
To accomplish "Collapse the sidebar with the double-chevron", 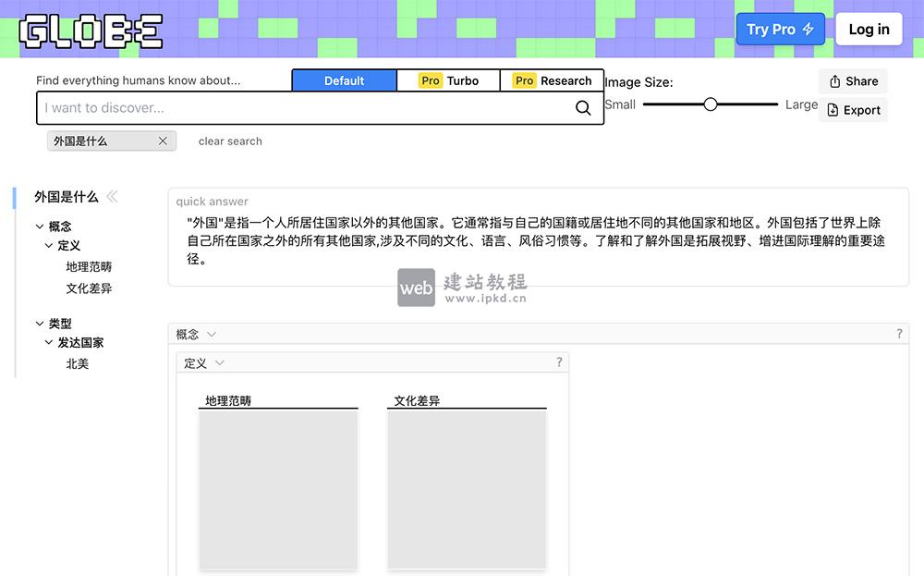I will click(112, 196).
